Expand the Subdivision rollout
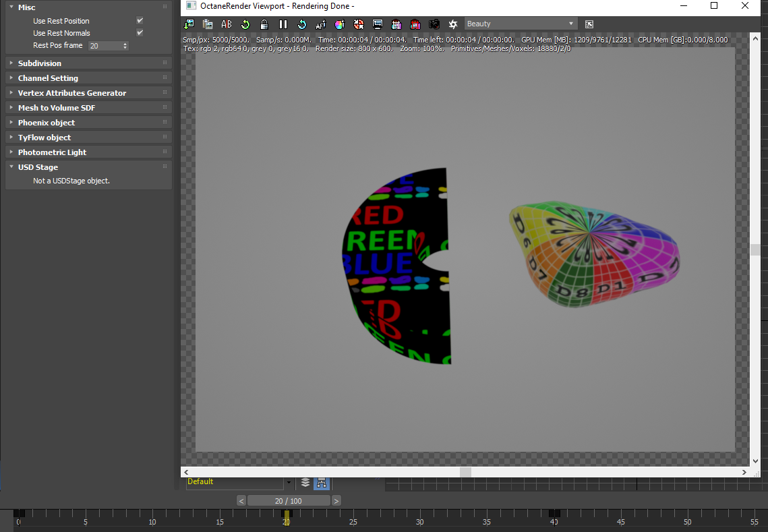 point(40,63)
